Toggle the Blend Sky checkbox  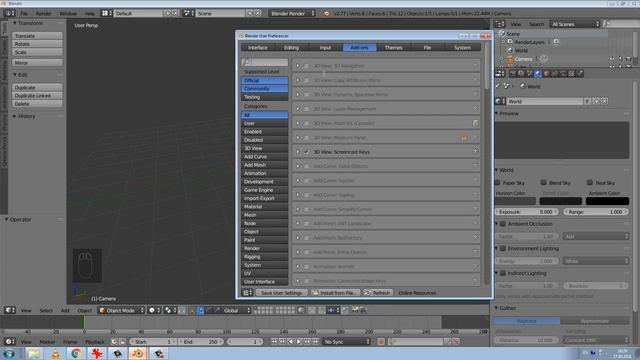544,182
